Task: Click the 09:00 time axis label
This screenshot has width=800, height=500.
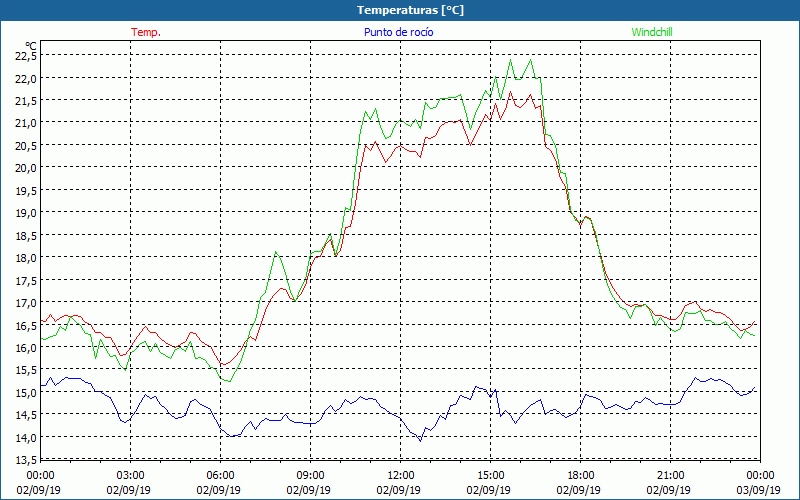Action: pos(310,476)
